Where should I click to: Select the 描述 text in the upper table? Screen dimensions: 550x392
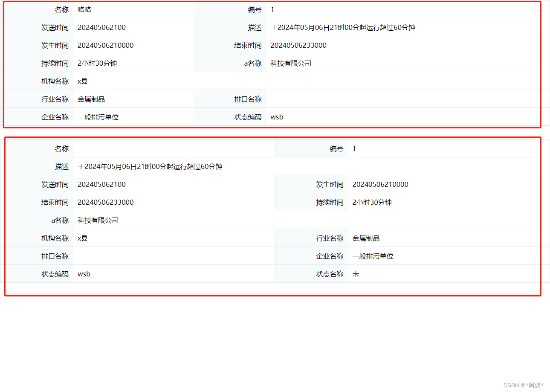[x=343, y=27]
